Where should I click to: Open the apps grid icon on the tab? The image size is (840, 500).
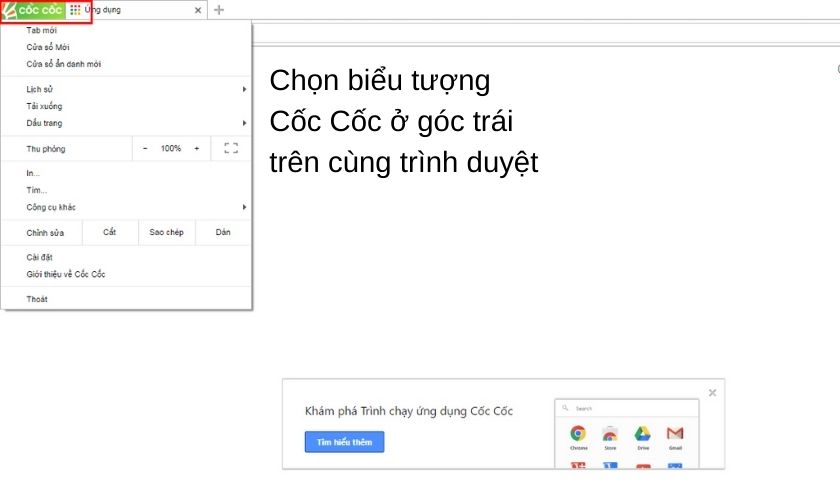(76, 10)
